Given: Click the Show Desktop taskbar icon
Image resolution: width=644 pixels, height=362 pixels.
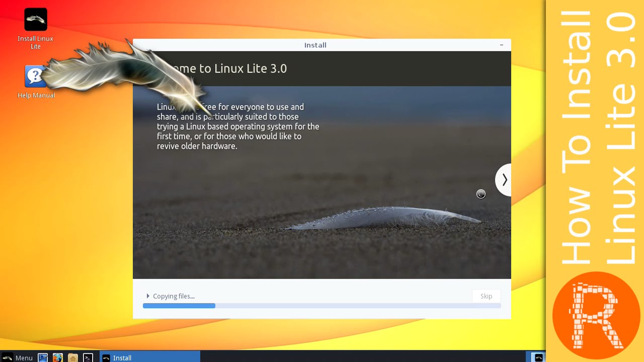Looking at the screenshot, I should 43,357.
